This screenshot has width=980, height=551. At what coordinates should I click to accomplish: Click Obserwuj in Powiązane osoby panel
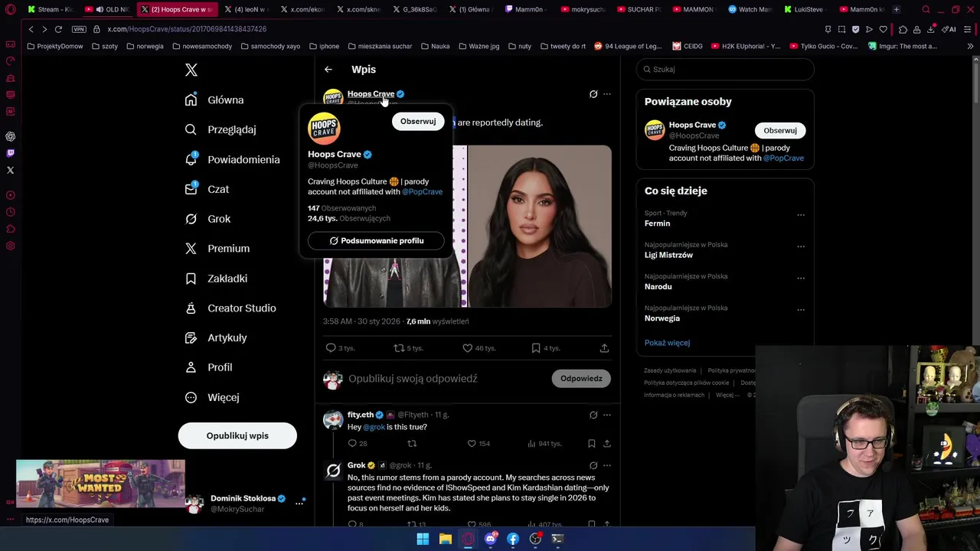coord(780,130)
